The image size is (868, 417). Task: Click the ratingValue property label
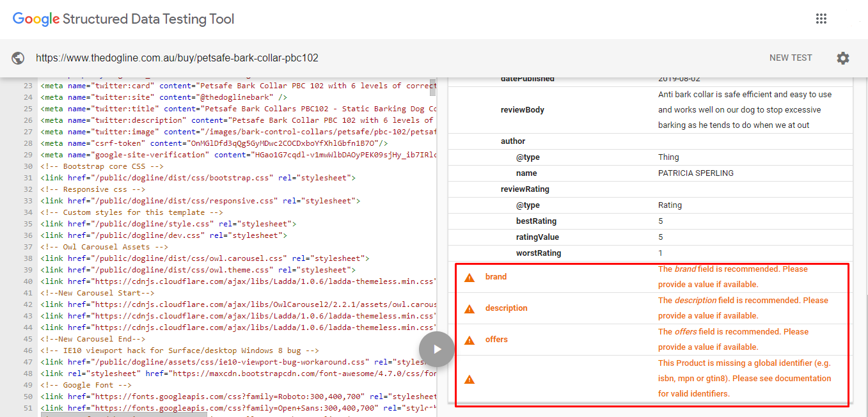[x=537, y=237]
